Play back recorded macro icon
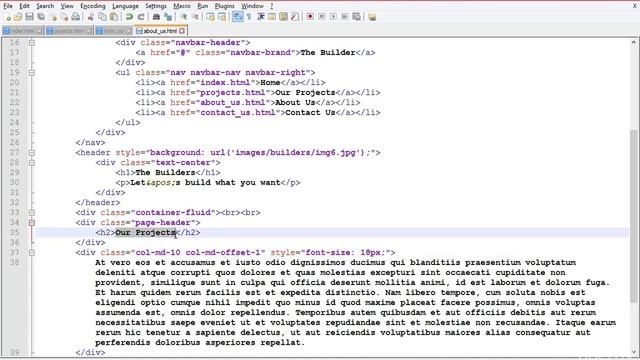This screenshot has height=360, width=640. click(333, 17)
